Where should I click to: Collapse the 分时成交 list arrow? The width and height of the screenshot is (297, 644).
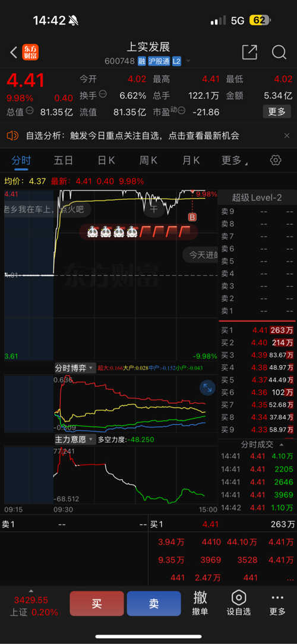pyautogui.click(x=281, y=444)
